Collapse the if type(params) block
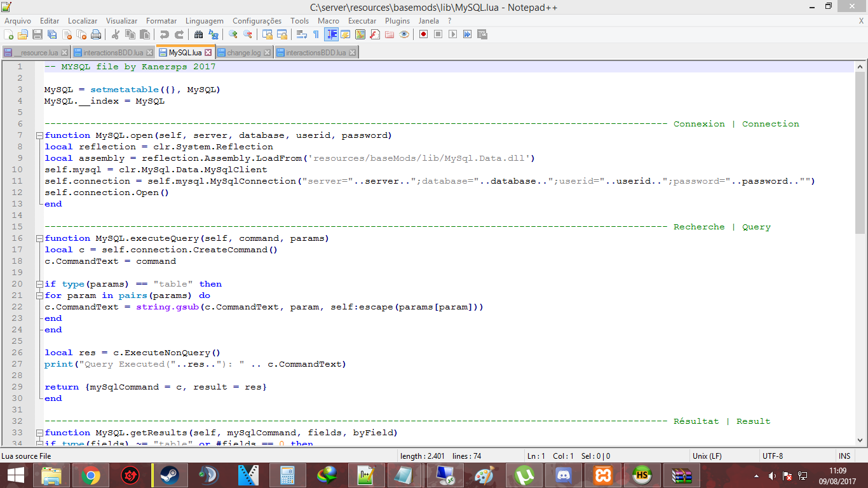Screen dimensions: 868x488 click(39, 283)
